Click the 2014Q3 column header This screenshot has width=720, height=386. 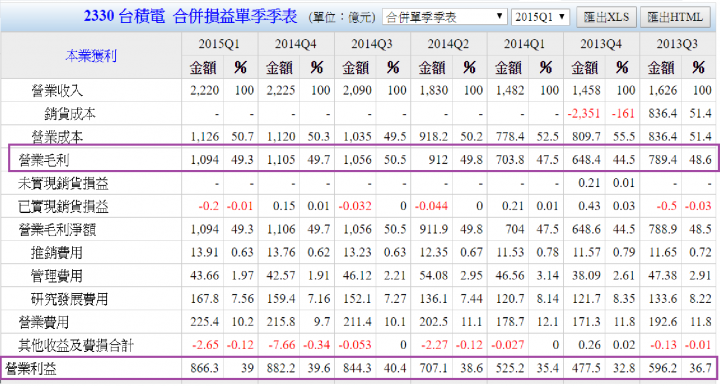[x=371, y=44]
